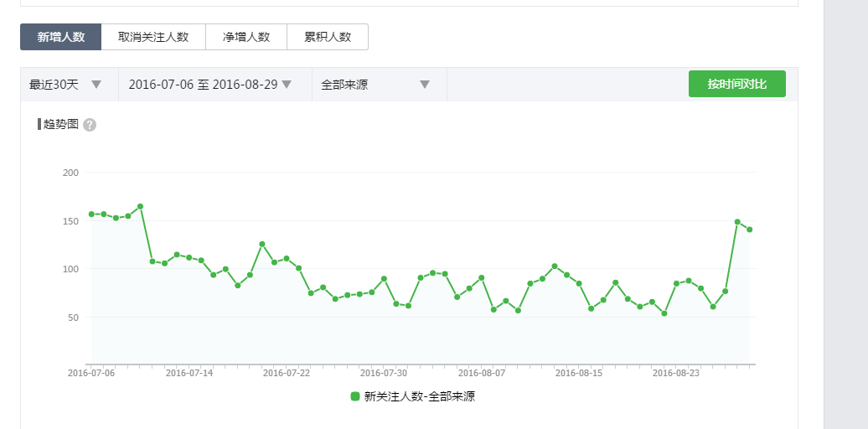868x429 pixels.
Task: Click the highest data point near 165
Action: pos(140,206)
